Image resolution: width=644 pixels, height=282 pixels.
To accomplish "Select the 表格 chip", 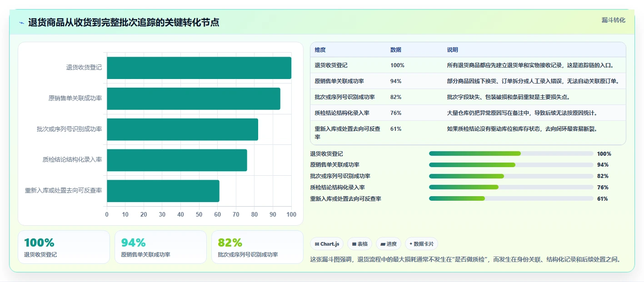I will coord(359,244).
